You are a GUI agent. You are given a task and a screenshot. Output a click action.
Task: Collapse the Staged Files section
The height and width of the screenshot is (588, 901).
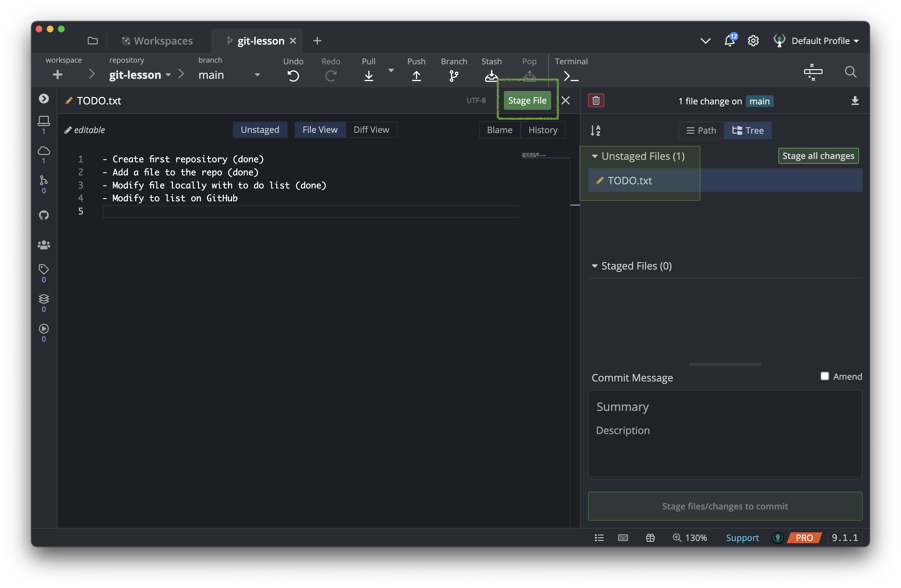tap(594, 266)
